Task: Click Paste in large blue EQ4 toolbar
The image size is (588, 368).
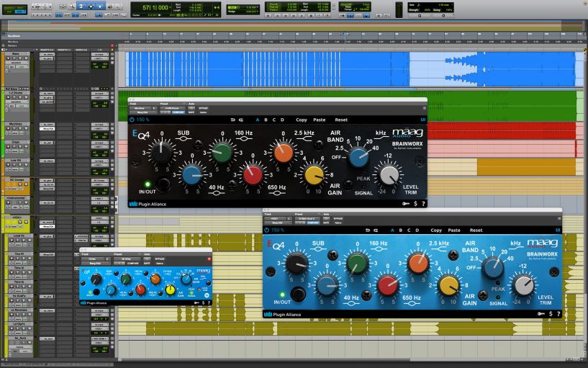Action: [454, 230]
